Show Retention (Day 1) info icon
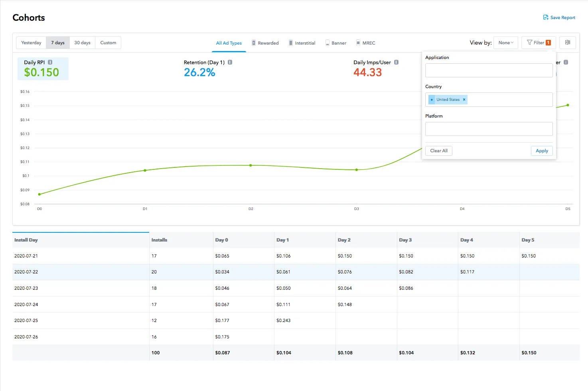 (230, 62)
